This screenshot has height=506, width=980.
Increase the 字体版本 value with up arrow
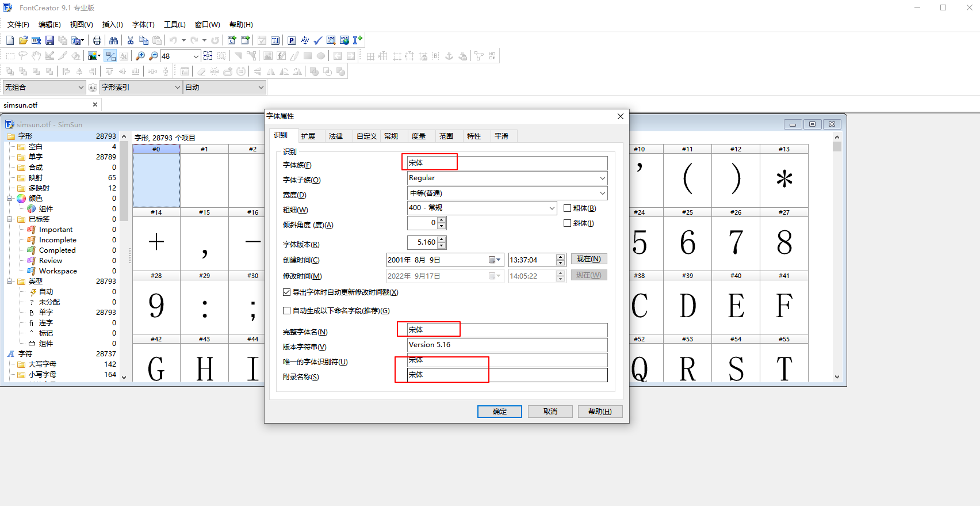coord(442,239)
